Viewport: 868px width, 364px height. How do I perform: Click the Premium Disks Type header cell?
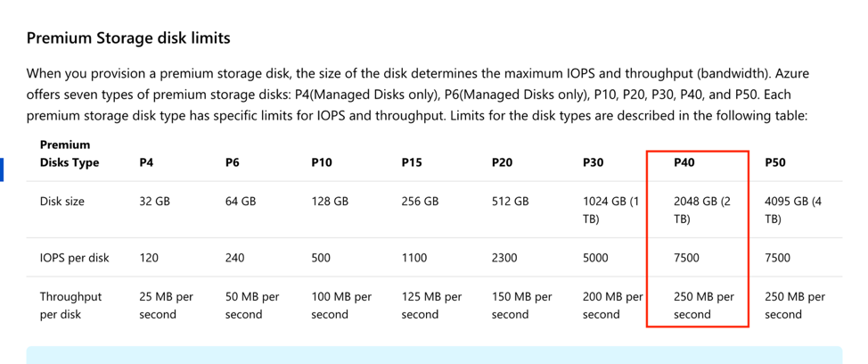70,153
